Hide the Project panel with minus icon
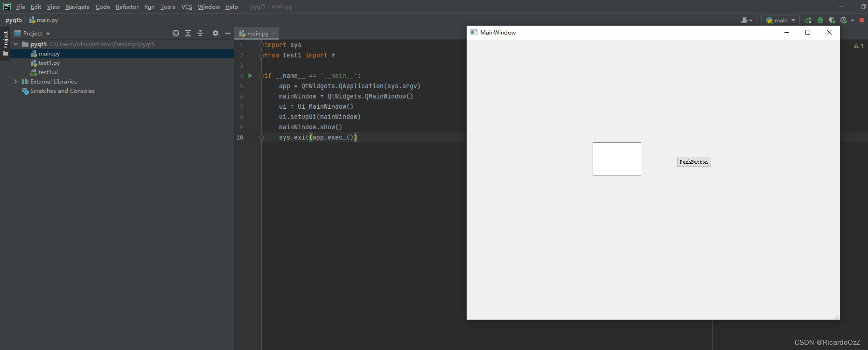The height and width of the screenshot is (350, 868). (x=228, y=33)
